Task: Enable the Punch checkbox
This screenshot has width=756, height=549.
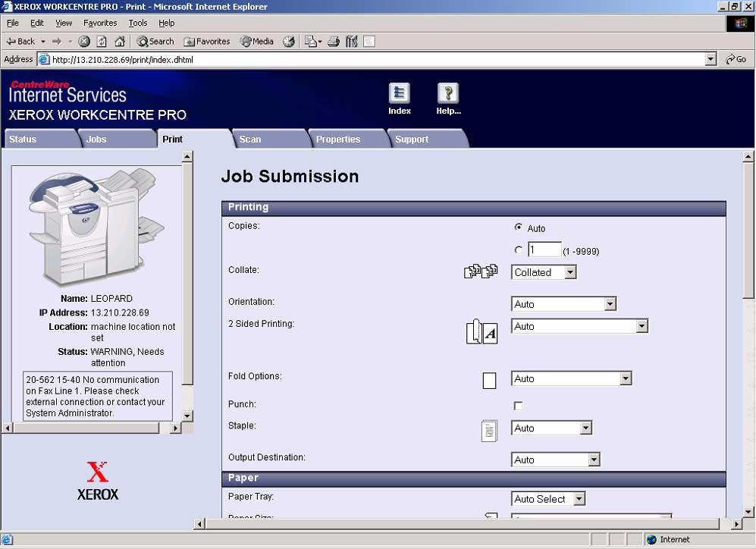Action: click(x=519, y=406)
